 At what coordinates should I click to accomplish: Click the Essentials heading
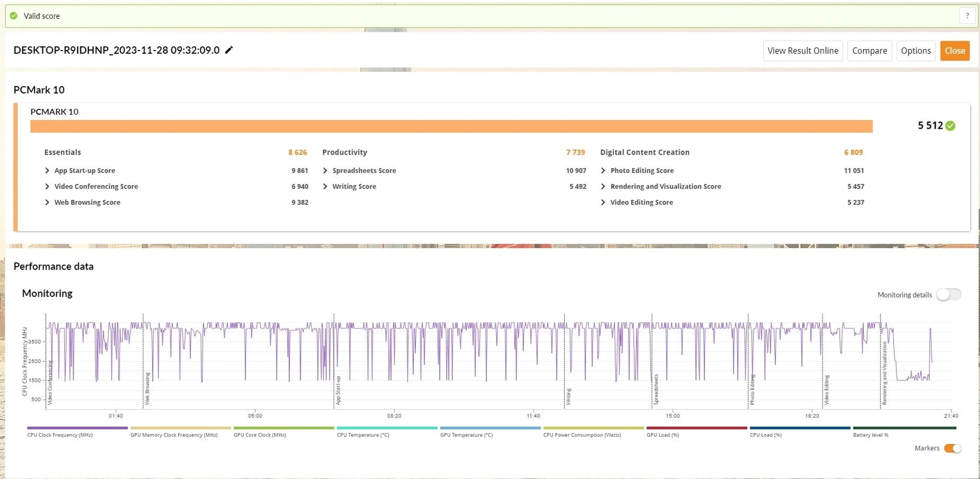(62, 152)
